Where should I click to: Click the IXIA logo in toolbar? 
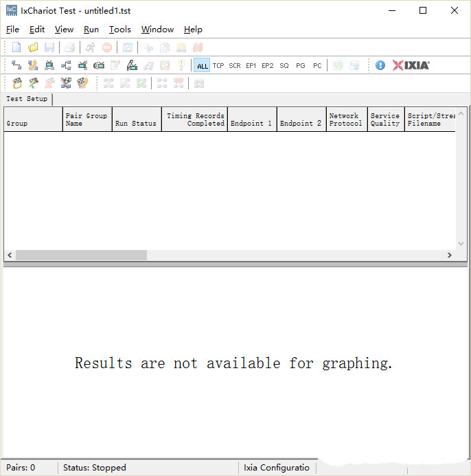click(411, 65)
